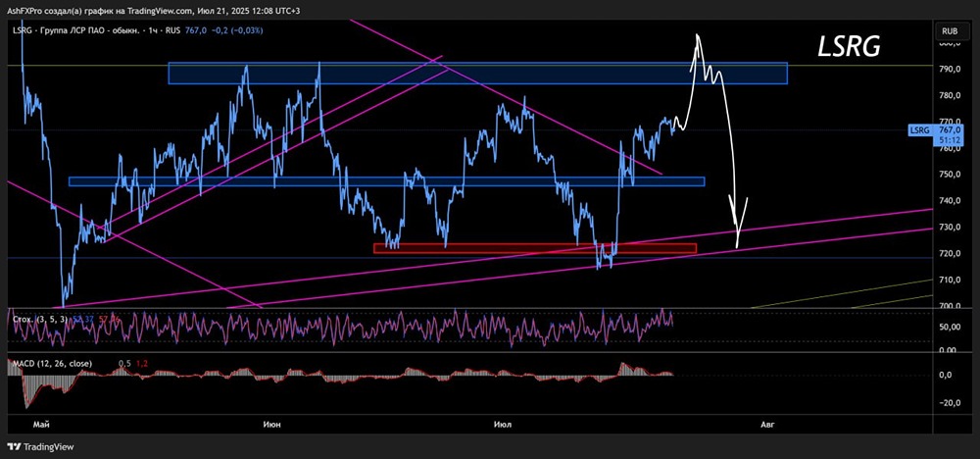Open the Stochastic (3, 5, 3) indicator legend
980x459 pixels.
(40, 320)
